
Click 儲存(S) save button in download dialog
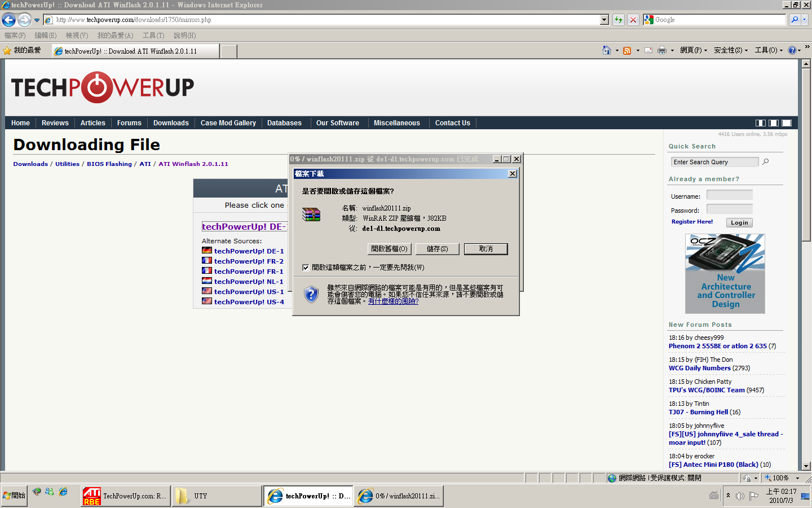tap(438, 249)
